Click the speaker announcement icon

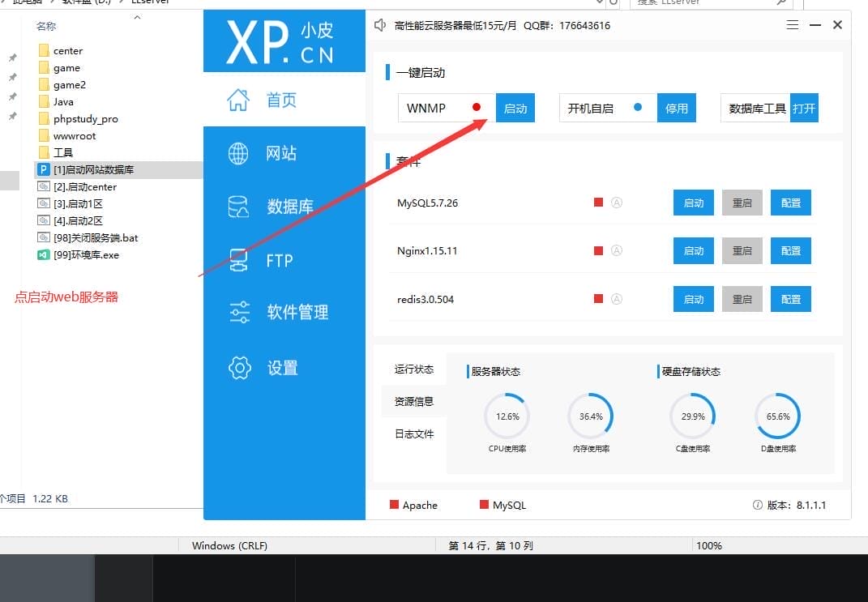tap(380, 25)
